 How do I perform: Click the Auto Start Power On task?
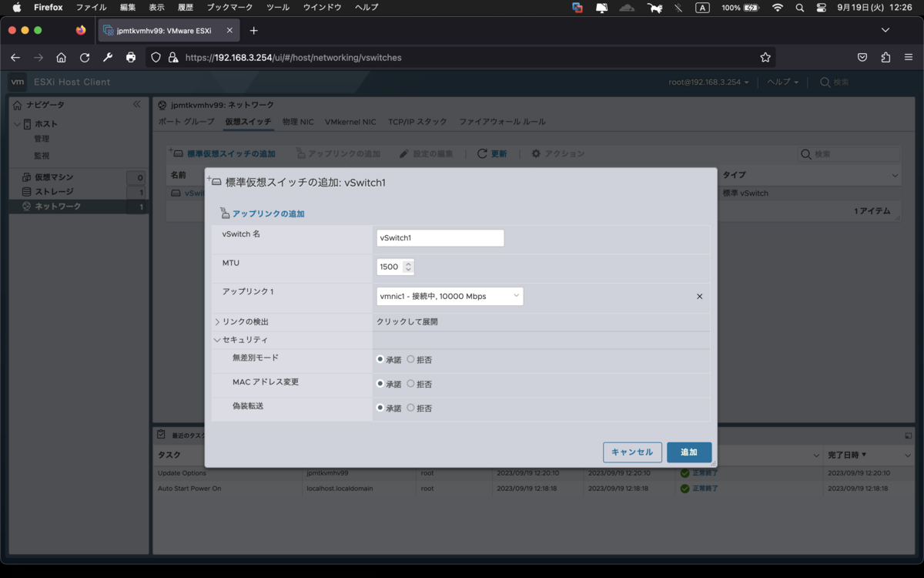pos(189,489)
